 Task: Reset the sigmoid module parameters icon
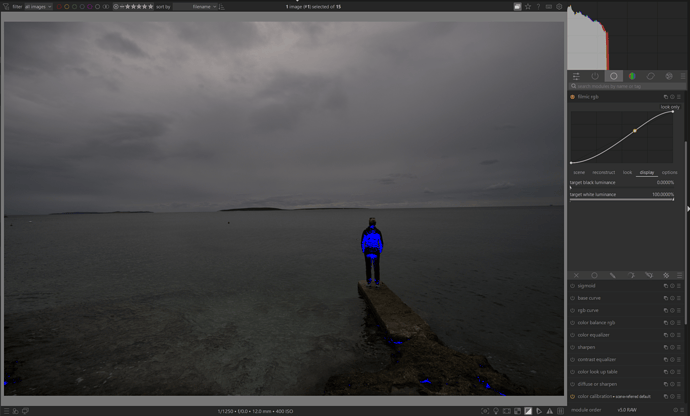[672, 286]
